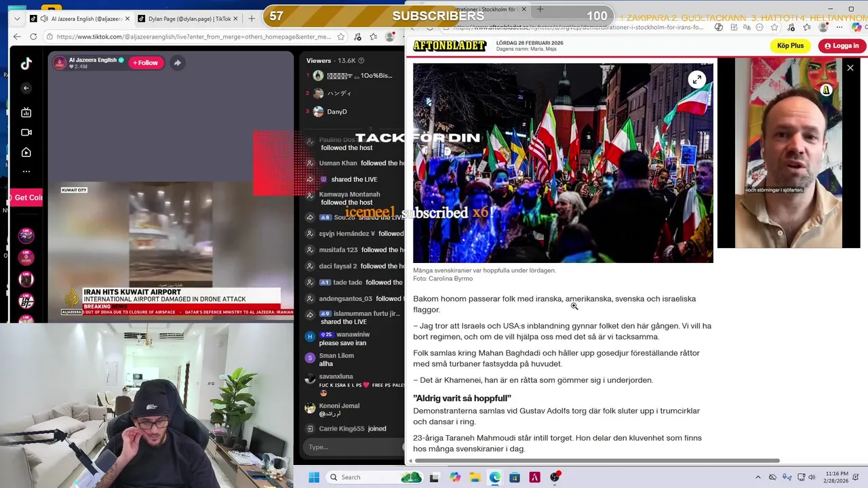Close the Aftonbladet demonstration tab
This screenshot has width=868, height=488.
click(524, 9)
